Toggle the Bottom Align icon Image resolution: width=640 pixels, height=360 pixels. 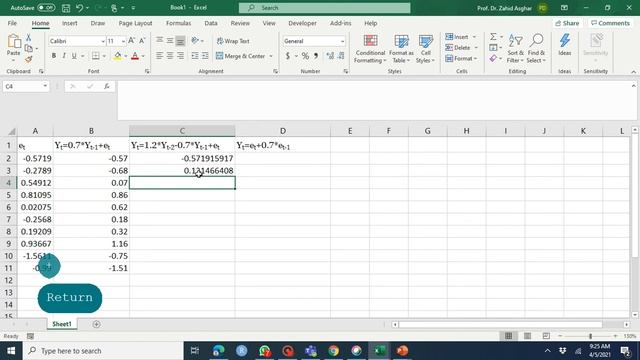180,40
